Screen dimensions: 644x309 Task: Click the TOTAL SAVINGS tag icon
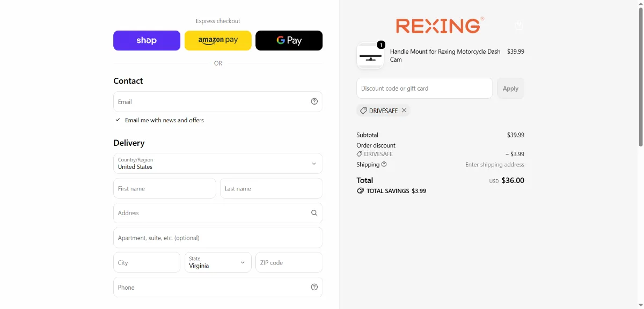[x=360, y=191]
